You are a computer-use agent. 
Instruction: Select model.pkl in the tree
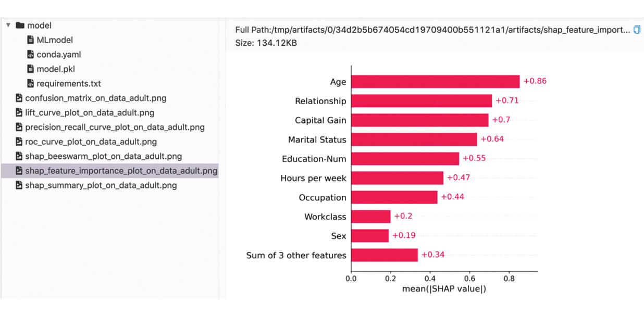(x=56, y=69)
